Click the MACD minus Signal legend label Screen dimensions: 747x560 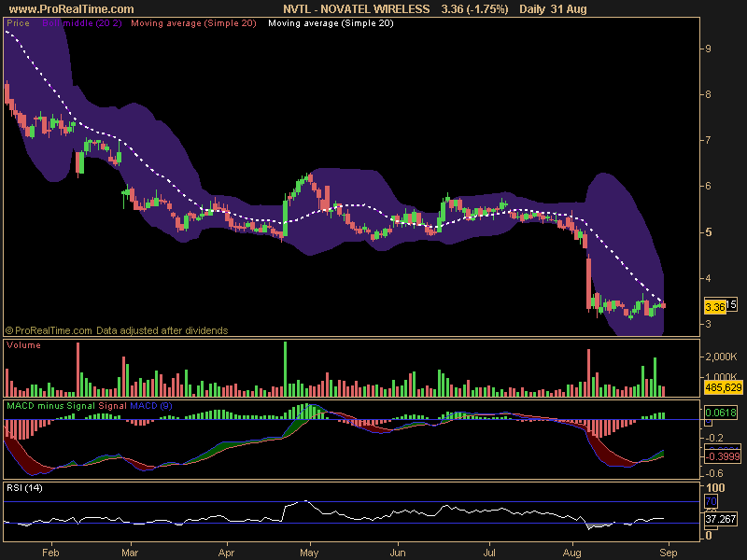[50, 406]
